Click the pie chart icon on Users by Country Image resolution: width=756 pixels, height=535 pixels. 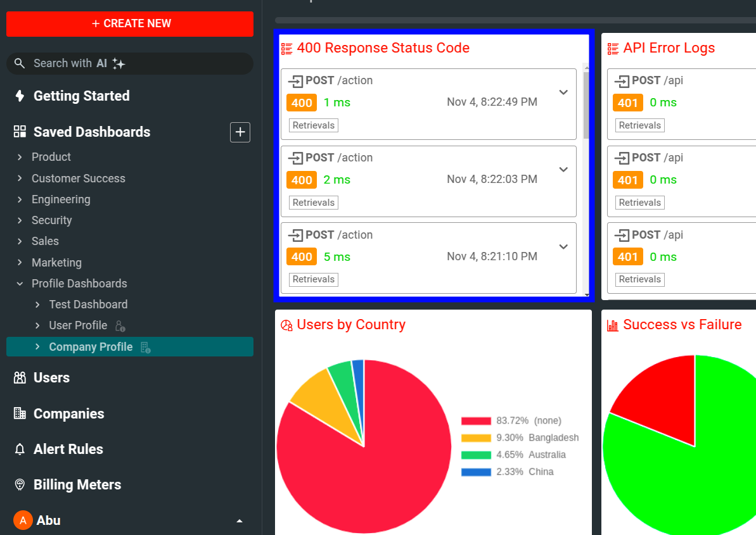(286, 324)
